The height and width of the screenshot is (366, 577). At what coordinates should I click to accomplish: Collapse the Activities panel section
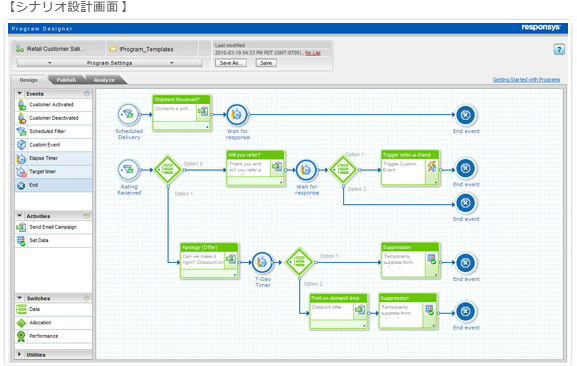20,216
